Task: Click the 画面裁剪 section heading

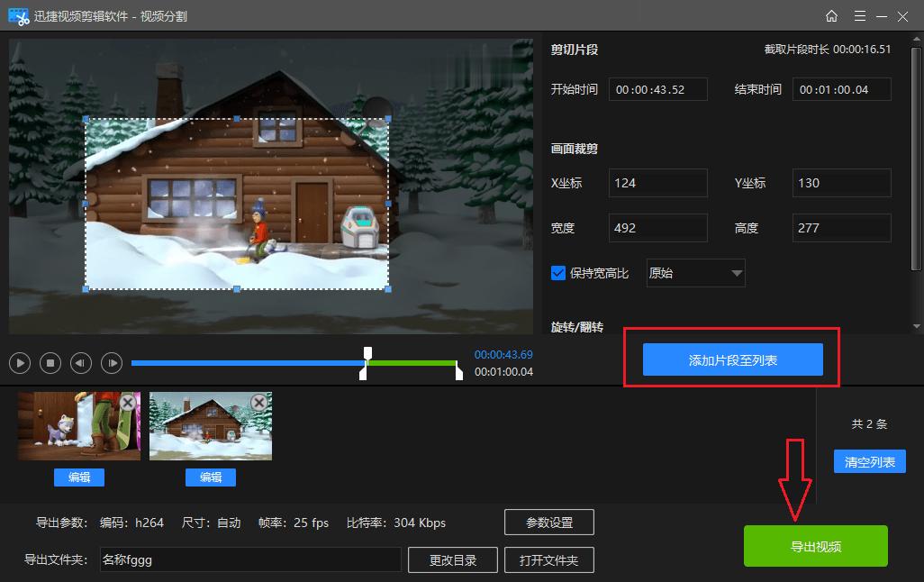Action: click(x=574, y=149)
